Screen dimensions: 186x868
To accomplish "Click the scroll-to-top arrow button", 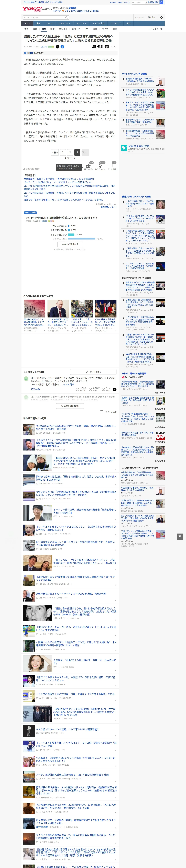I will pyautogui.click(x=180, y=536).
